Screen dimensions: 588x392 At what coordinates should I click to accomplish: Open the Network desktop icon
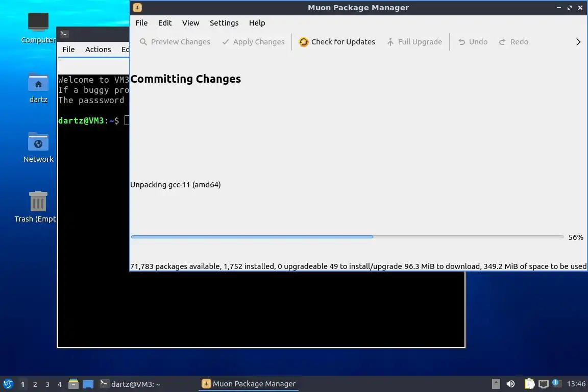coord(38,148)
